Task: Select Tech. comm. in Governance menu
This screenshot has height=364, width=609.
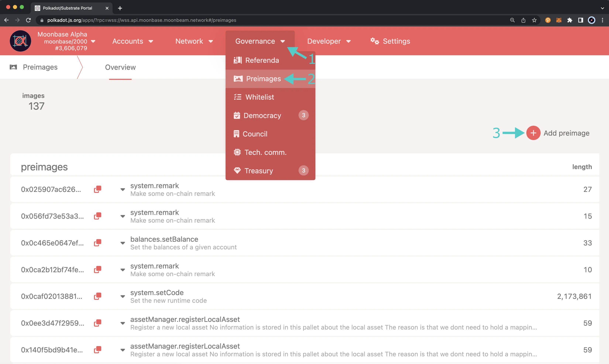Action: (x=270, y=152)
